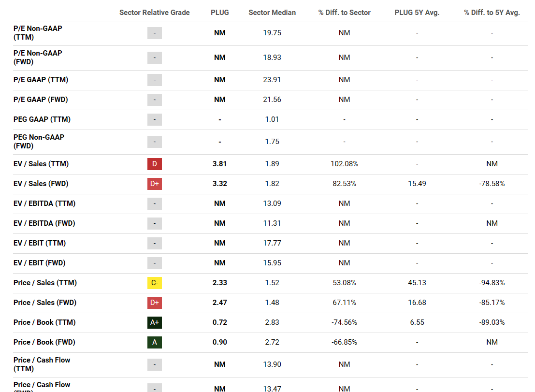Click the gray dash grade for P/E GAAP (TTM)

pos(155,80)
